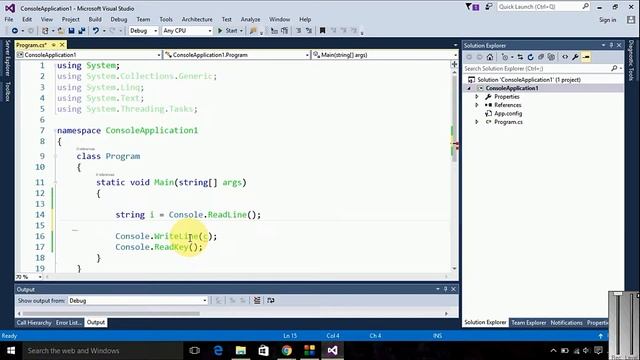Expand the References node
Viewport: 640px width, 360px height.
click(x=476, y=105)
